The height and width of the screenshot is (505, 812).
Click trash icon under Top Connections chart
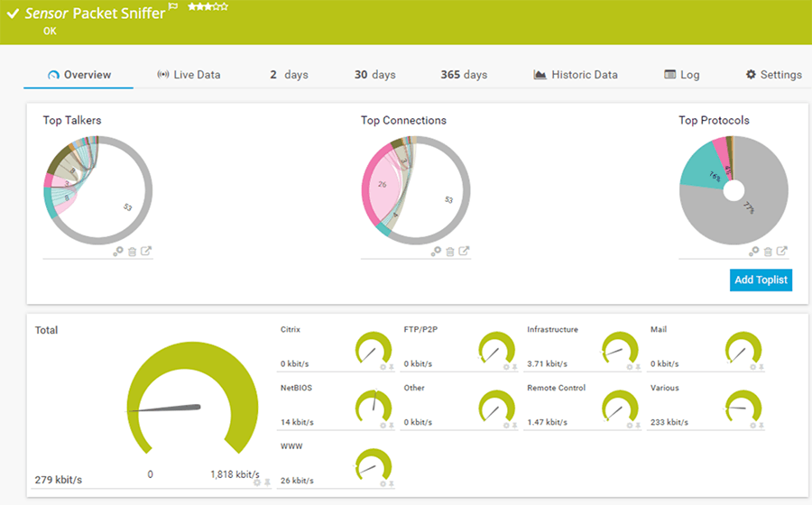pos(450,252)
